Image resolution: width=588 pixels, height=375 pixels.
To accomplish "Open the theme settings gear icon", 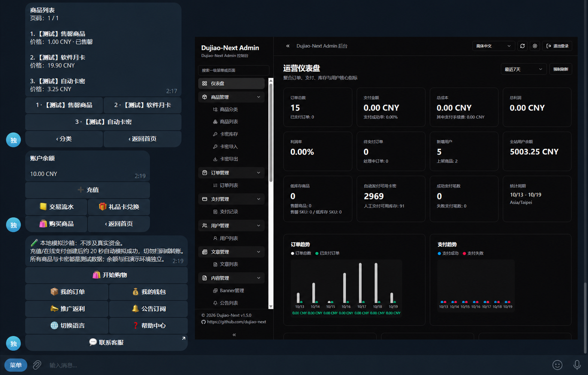I will [535, 46].
